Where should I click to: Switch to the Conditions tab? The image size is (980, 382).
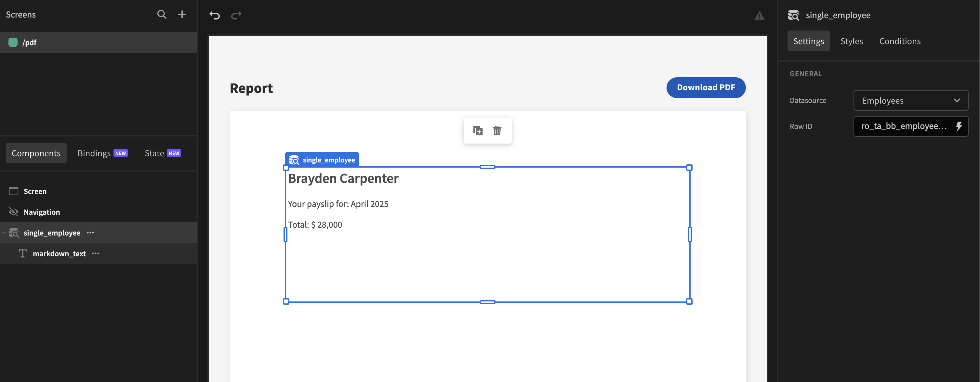[899, 41]
